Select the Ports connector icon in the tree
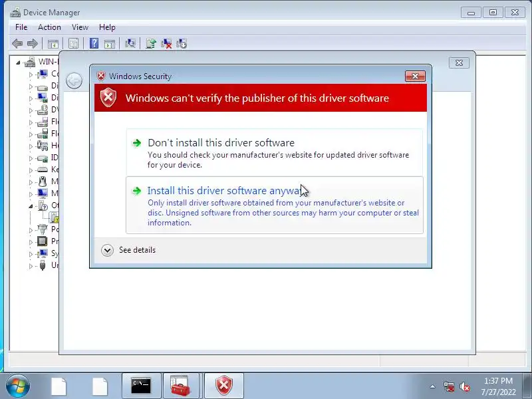This screenshot has height=399, width=532. pos(43,229)
